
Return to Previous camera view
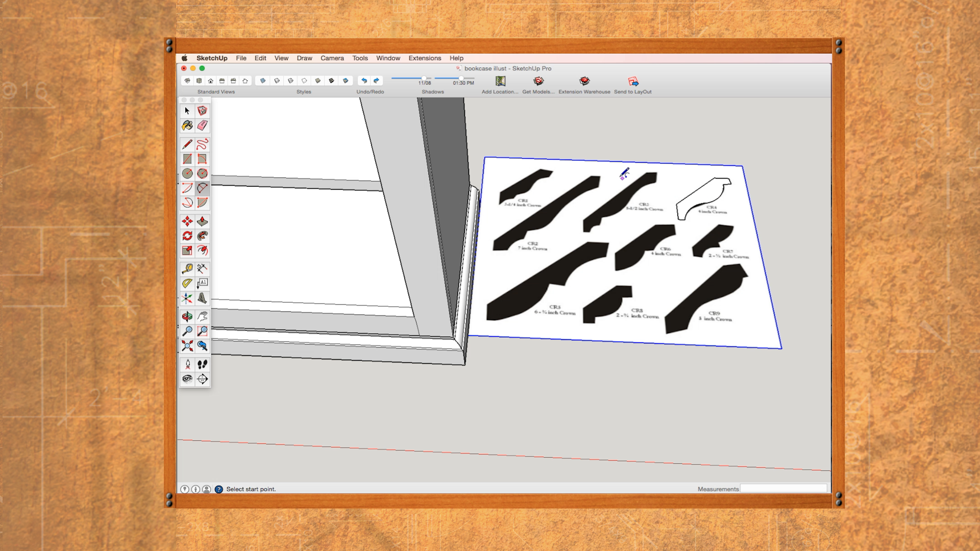(202, 346)
